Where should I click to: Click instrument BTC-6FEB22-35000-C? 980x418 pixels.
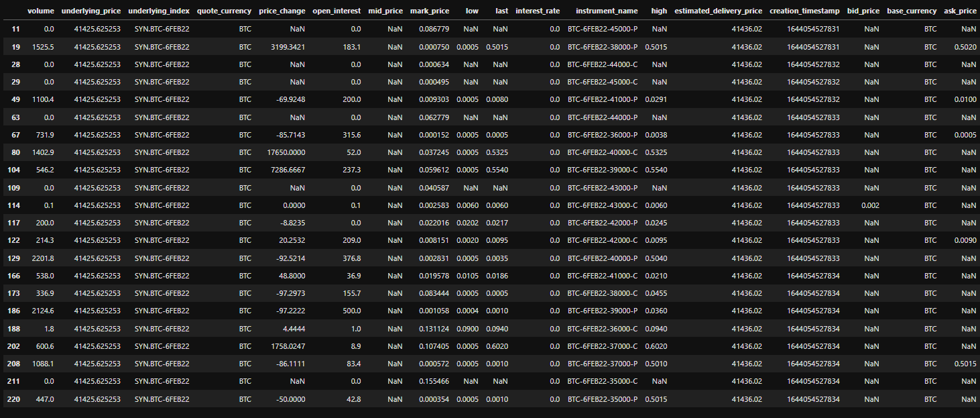(603, 381)
